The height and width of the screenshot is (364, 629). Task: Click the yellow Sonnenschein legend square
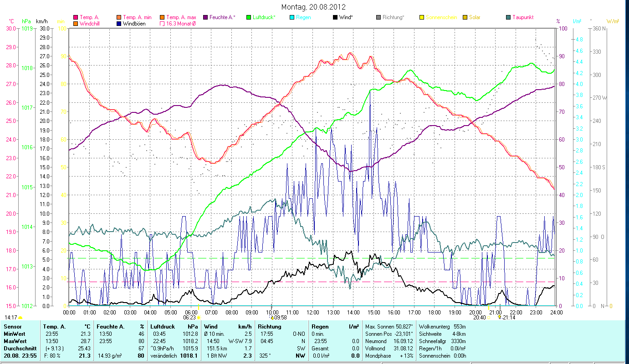tap(422, 17)
